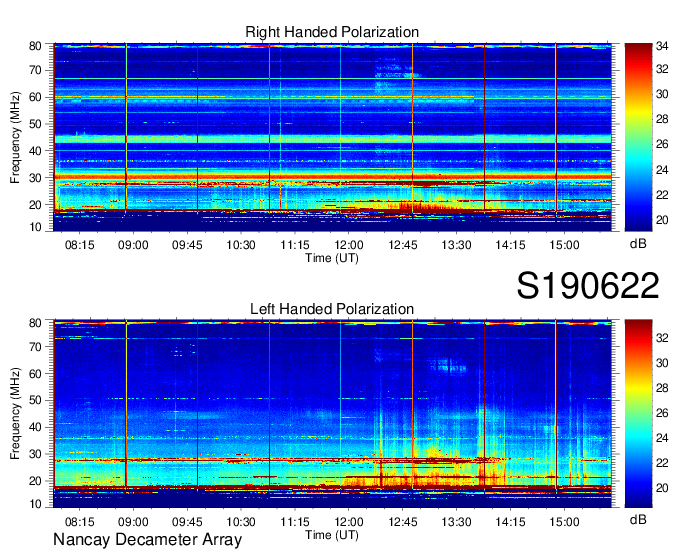Click the Left Handed Polarization title
The image size is (680, 552).
coord(332,309)
